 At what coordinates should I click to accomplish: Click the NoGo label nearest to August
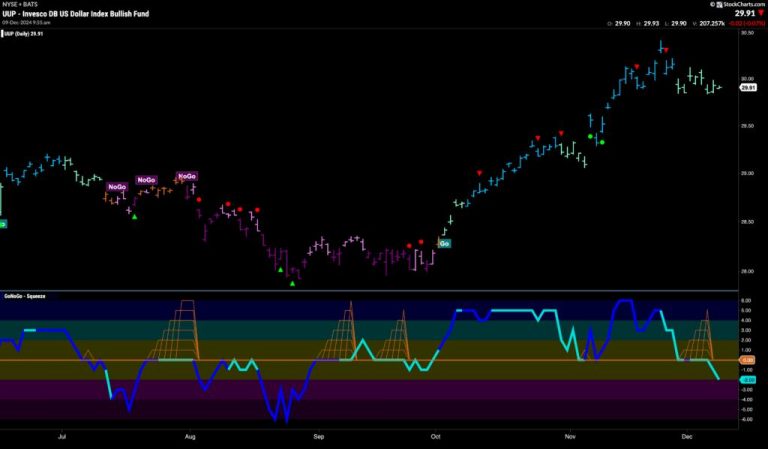[x=187, y=176]
